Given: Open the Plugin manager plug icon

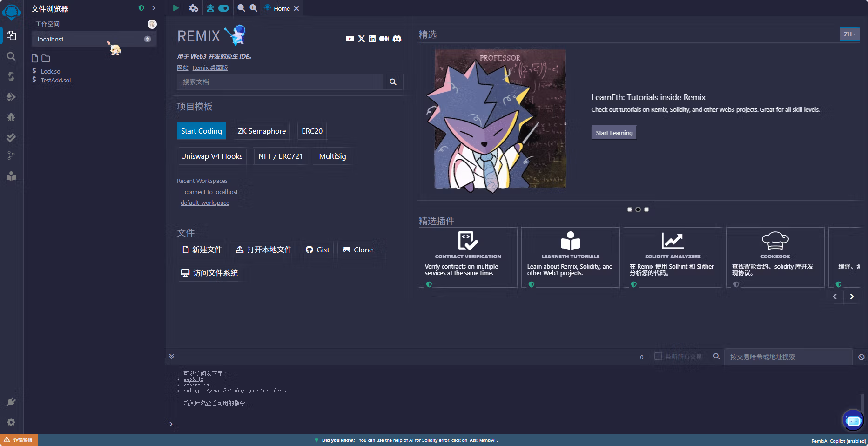Looking at the screenshot, I should point(11,402).
